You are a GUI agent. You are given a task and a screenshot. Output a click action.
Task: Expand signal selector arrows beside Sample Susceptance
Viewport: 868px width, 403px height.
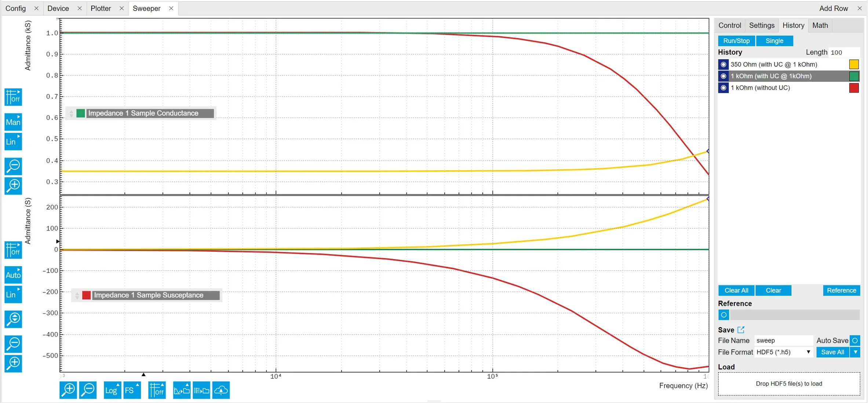[77, 295]
